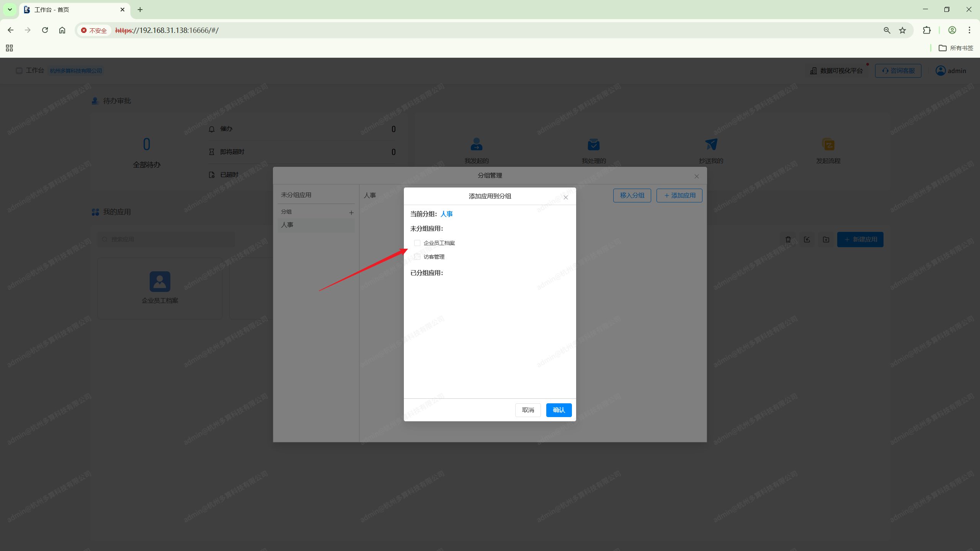Screen dimensions: 980x551
Task: Check the 访客管理 checkbox
Action: (x=417, y=257)
